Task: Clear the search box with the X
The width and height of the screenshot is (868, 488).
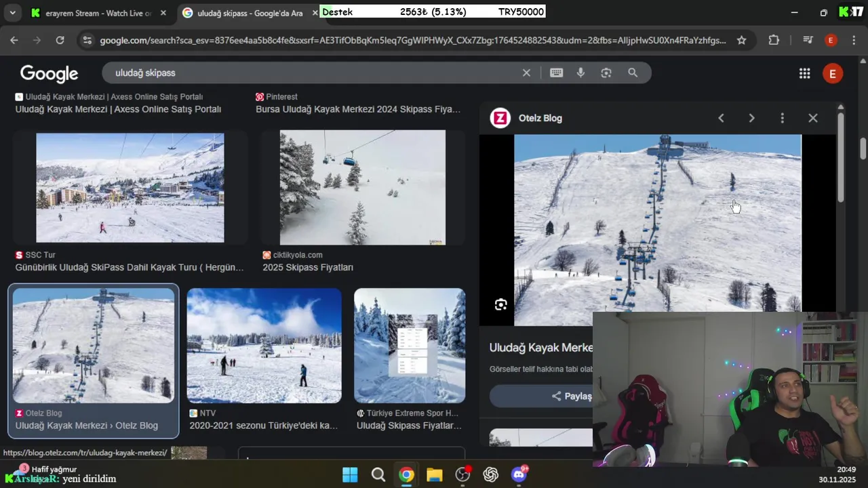Action: [526, 73]
